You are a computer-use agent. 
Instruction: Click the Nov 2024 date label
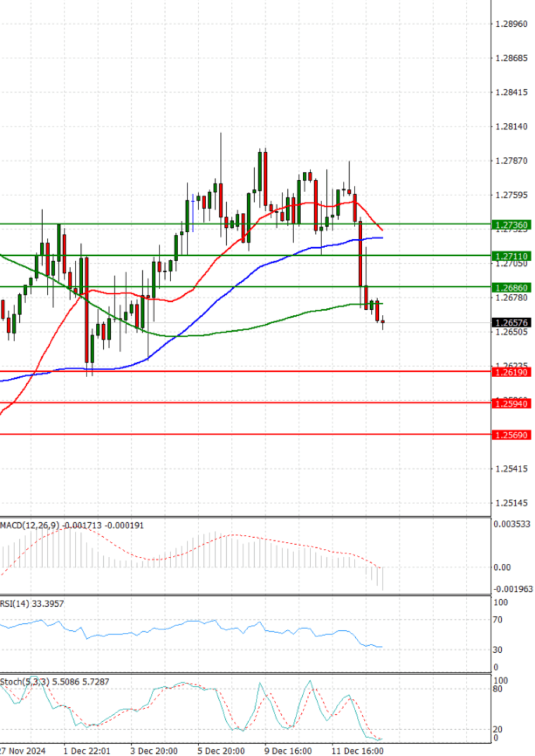tap(23, 751)
